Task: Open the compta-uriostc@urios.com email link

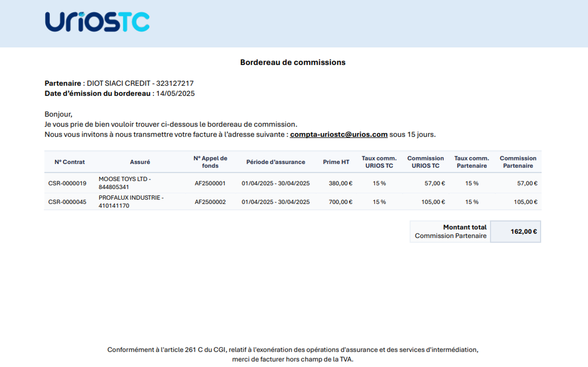Action: pos(339,134)
